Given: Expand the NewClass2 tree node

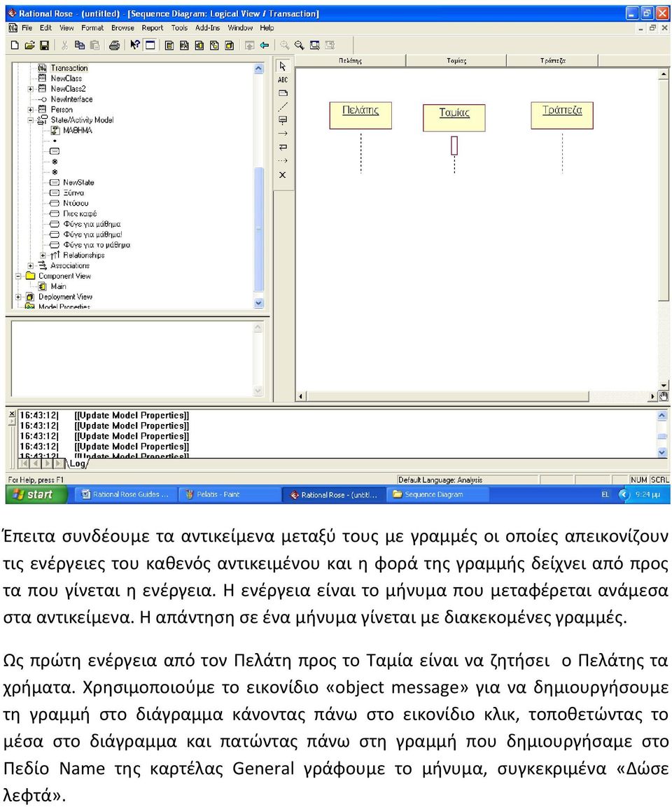Looking at the screenshot, I should tap(31, 89).
